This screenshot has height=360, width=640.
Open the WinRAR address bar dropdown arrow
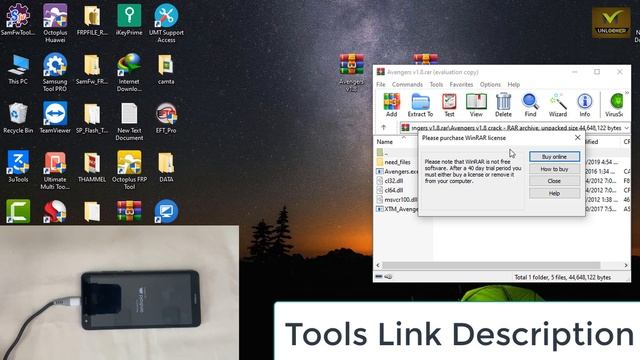tap(627, 128)
